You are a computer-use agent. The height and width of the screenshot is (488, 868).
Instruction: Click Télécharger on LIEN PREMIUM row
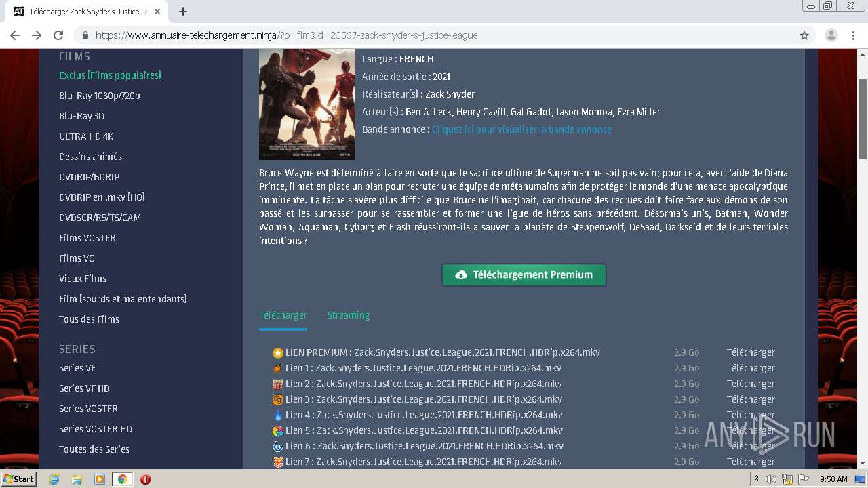click(751, 352)
